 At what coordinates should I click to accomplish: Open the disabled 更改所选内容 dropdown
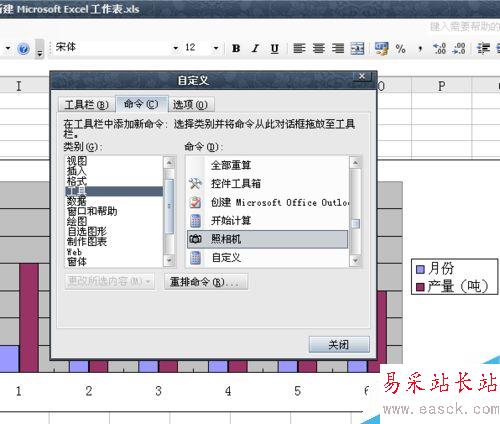click(109, 282)
